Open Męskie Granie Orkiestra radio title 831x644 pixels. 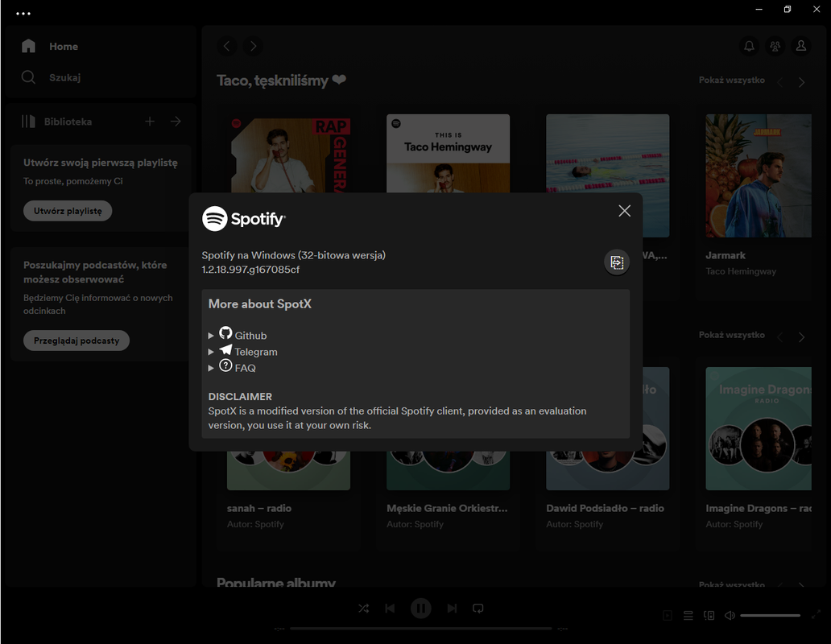[x=447, y=508]
